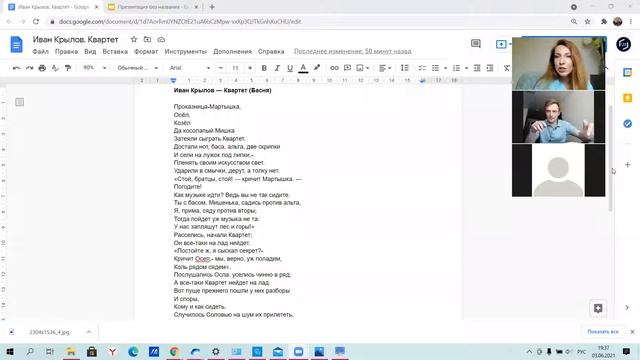Open Google Docs home icon
The image size is (640, 360).
pos(16,44)
